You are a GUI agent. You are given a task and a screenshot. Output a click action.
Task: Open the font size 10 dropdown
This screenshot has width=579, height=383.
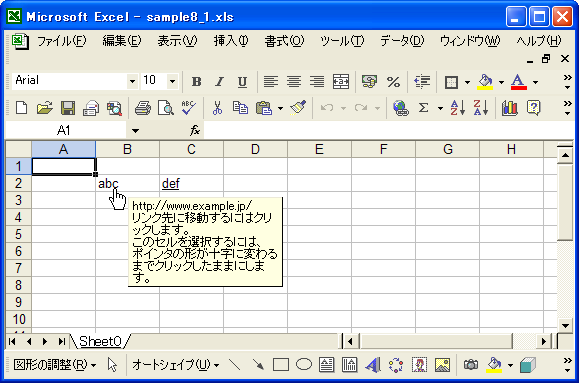(172, 81)
